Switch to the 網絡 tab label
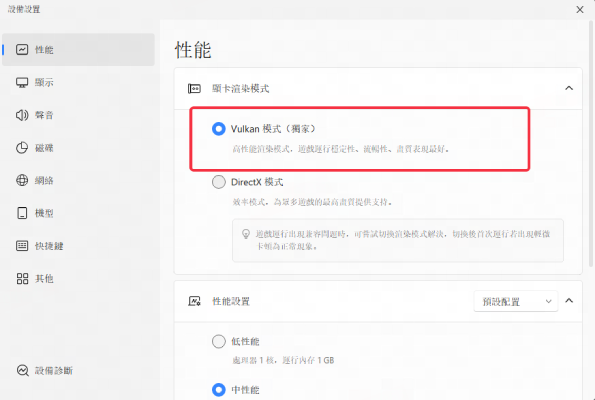 pos(44,180)
